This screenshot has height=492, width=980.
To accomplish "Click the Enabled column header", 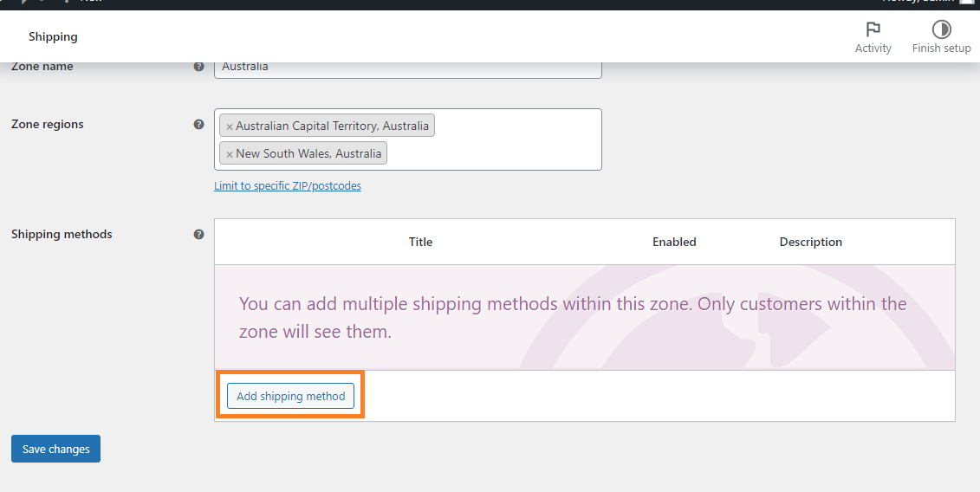I will 674,242.
